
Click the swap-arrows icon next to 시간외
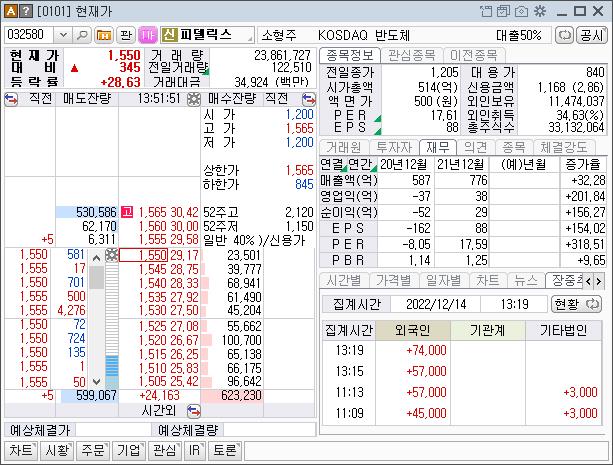(194, 411)
